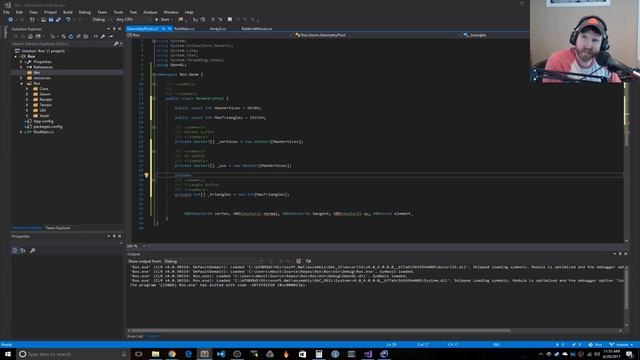
Task: Select the Terrain folder in Solution Explorer
Action: pyautogui.click(x=46, y=105)
